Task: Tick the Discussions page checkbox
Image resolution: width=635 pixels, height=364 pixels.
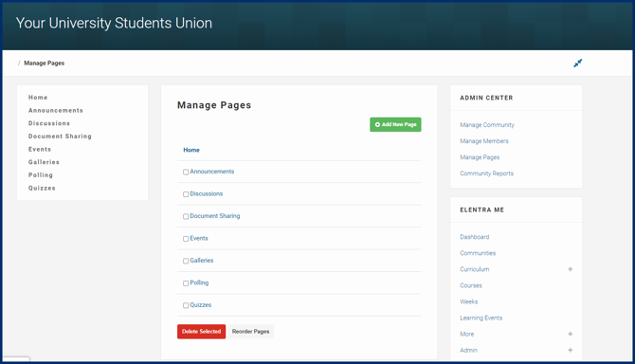Action: pyautogui.click(x=186, y=194)
